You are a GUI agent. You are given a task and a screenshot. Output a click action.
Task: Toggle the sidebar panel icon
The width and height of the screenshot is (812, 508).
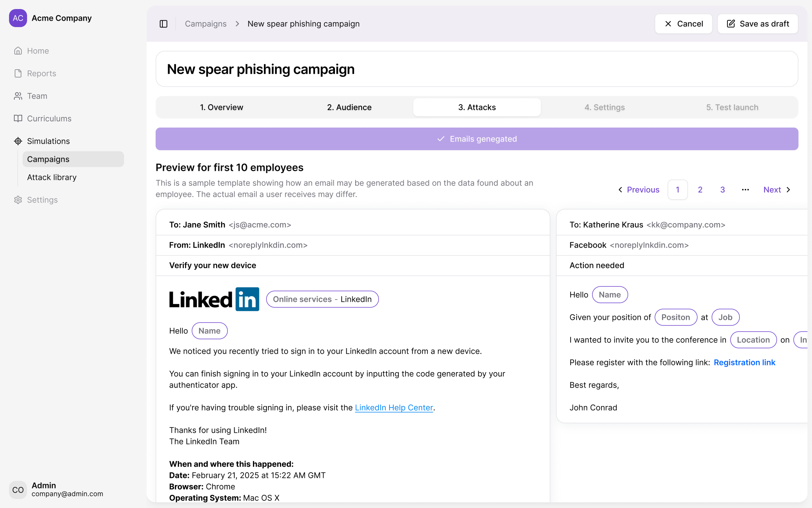[164, 24]
